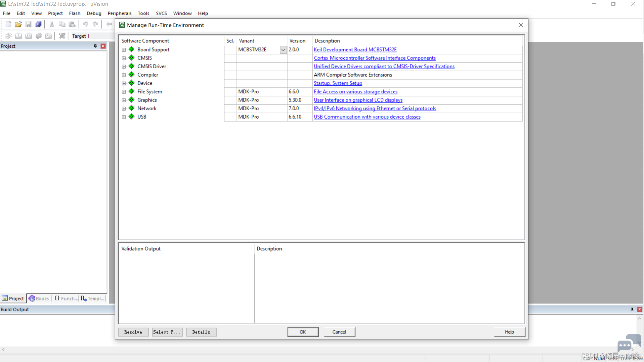Open a file with the folder icon
The height and width of the screenshot is (362, 644).
pos(18,24)
